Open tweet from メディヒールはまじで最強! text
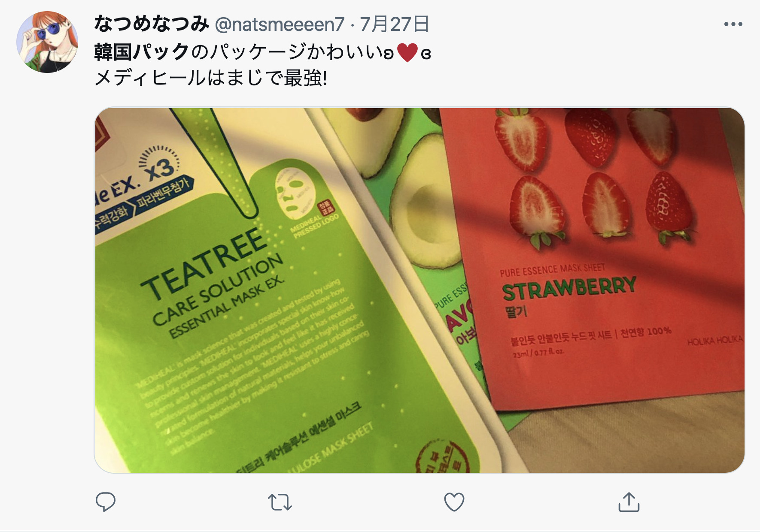The width and height of the screenshot is (760, 532). click(211, 78)
